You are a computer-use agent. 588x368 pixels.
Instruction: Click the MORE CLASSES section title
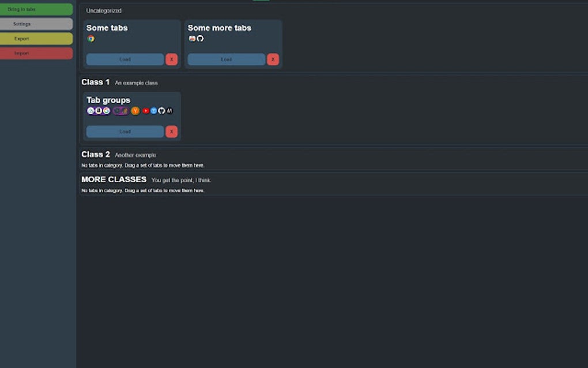click(114, 179)
